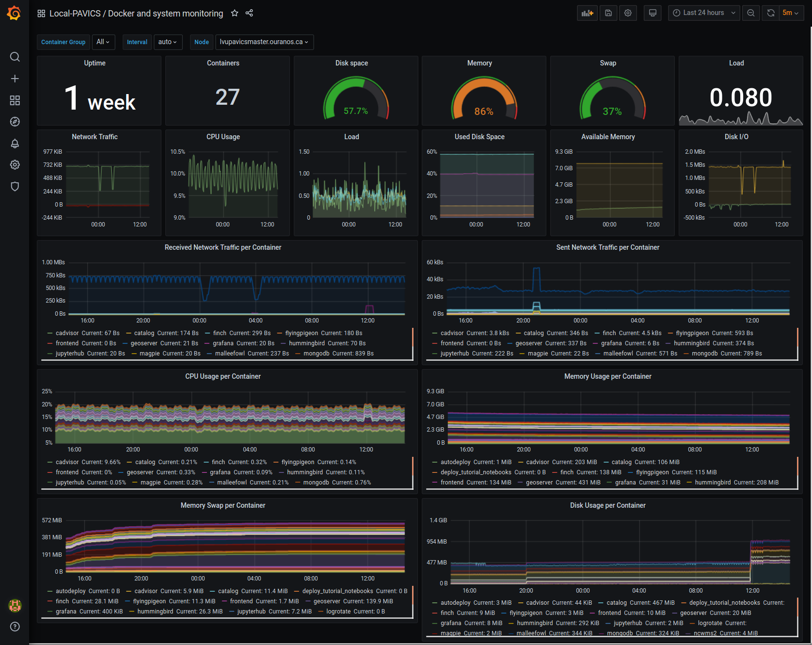Share the dashboard via the share button

tap(249, 13)
